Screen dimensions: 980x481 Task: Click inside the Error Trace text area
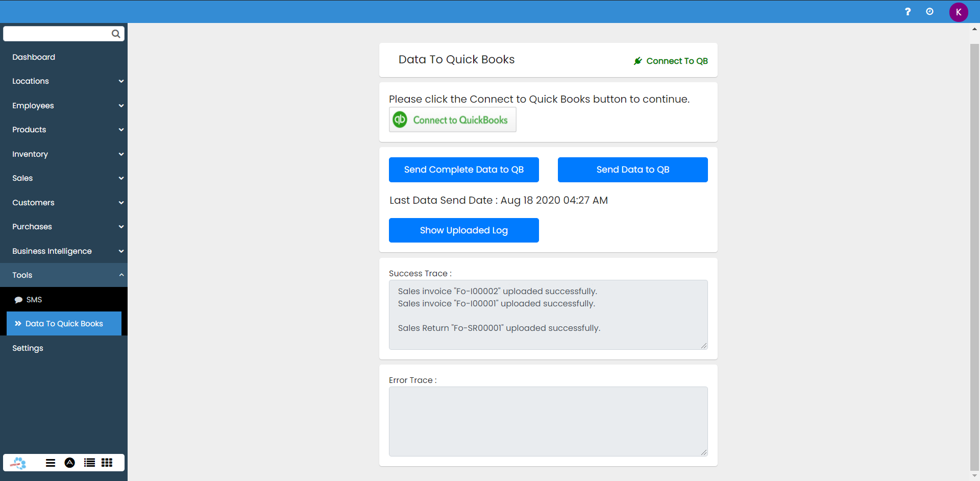point(548,421)
